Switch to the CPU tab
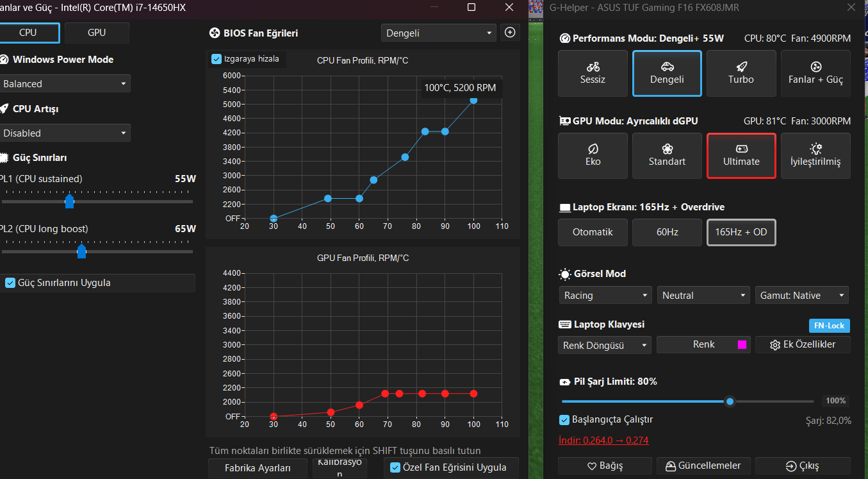The height and width of the screenshot is (479, 868). [x=28, y=33]
